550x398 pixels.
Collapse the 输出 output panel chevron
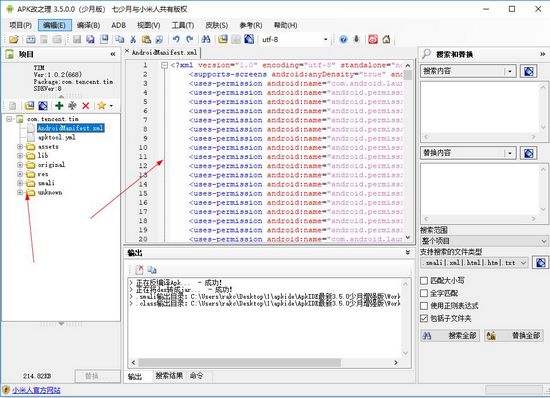(408, 252)
